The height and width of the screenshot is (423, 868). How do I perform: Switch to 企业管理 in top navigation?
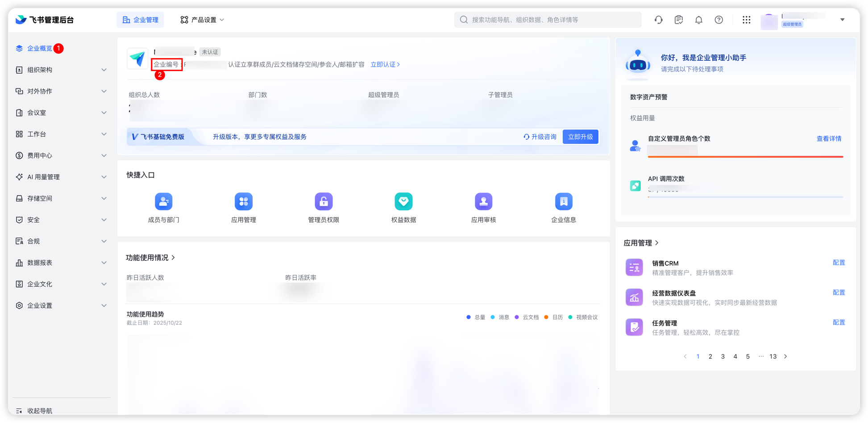140,20
